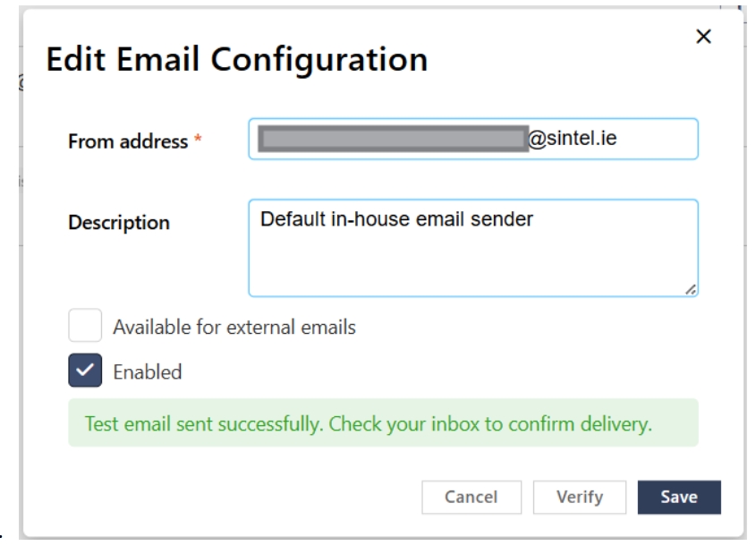The width and height of the screenshot is (756, 546).
Task: Click the Available for external emails label
Action: 234,327
